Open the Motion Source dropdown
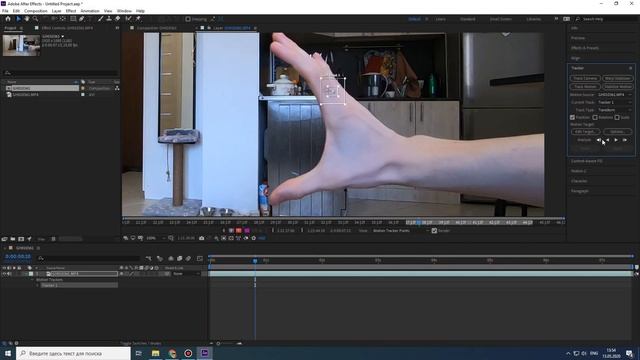The width and height of the screenshot is (640, 360). 615,95
